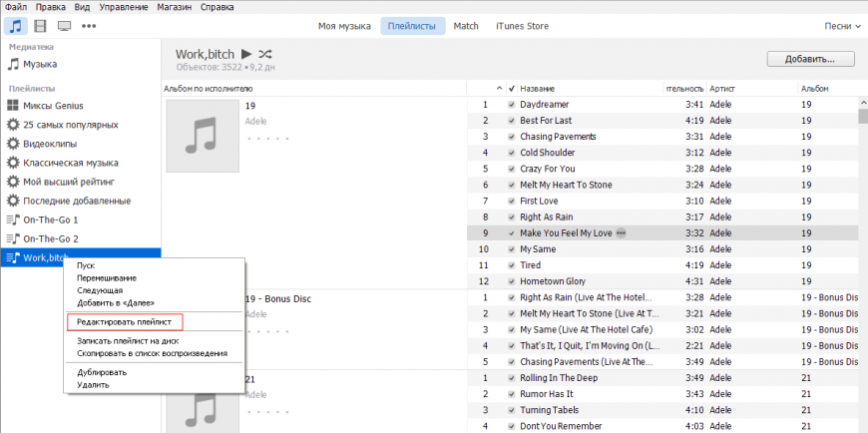Image resolution: width=868 pixels, height=433 pixels.
Task: Switch to Movies library film icon
Action: click(x=40, y=25)
